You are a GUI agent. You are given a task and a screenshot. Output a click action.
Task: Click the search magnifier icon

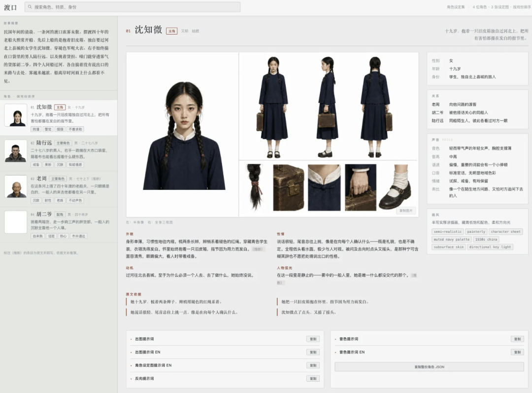[30, 7]
